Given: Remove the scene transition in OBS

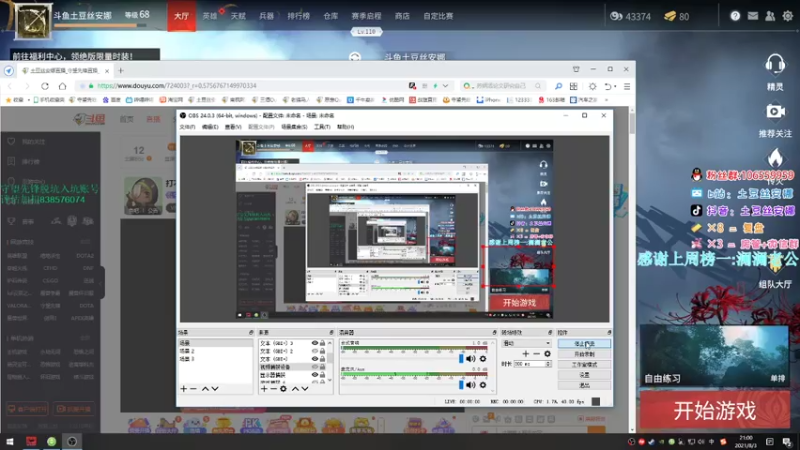Looking at the screenshot, I should 536,354.
